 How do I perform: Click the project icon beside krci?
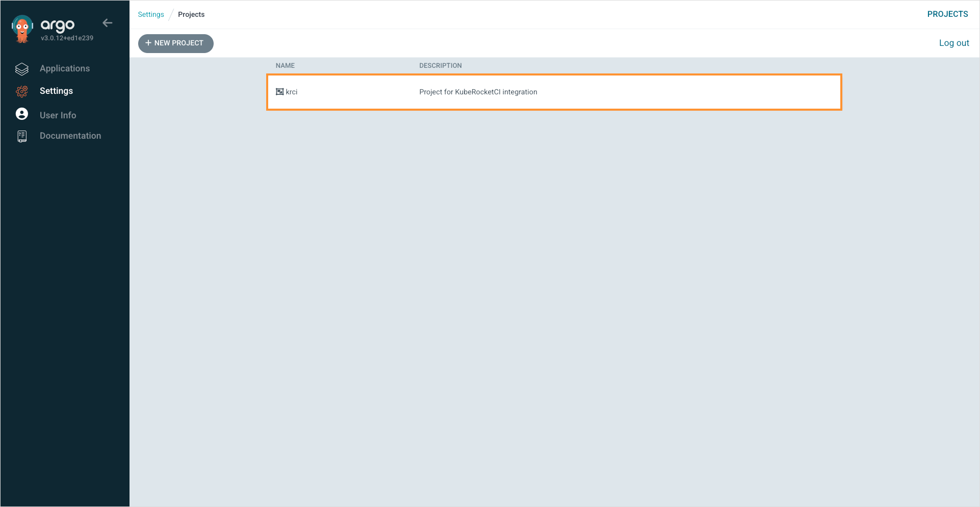coord(279,92)
